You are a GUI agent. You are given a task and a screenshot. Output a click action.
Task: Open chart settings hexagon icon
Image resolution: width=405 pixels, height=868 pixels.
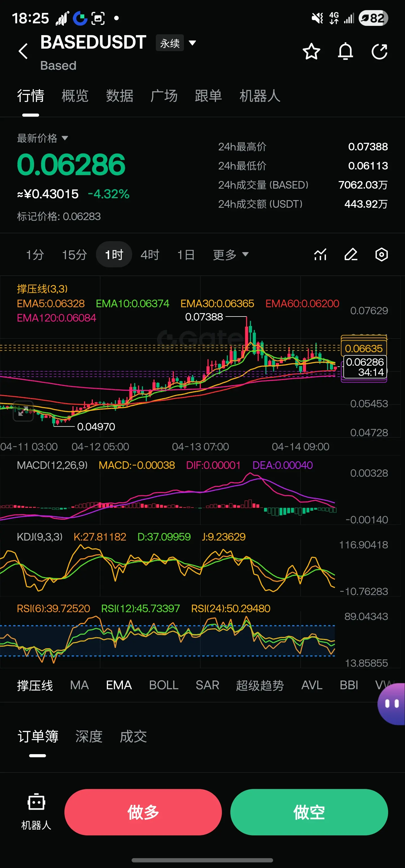click(381, 254)
